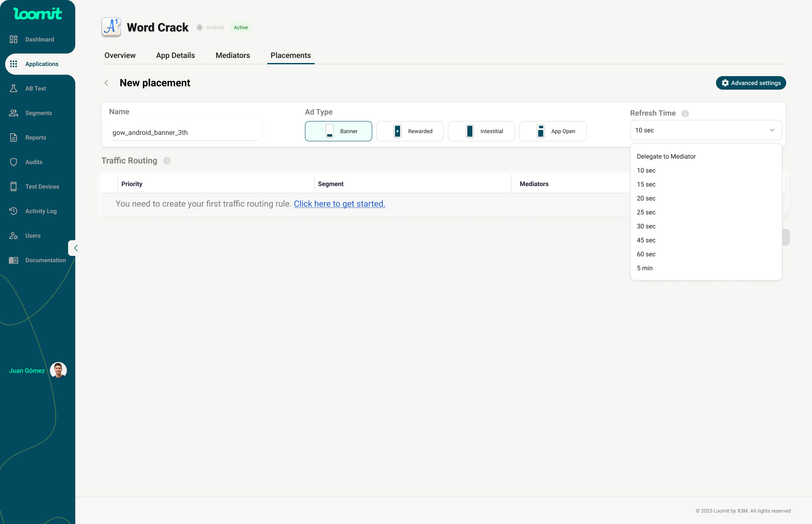Choose Delegate to Mediator option
Screen dimensions: 812x524
pyautogui.click(x=666, y=156)
